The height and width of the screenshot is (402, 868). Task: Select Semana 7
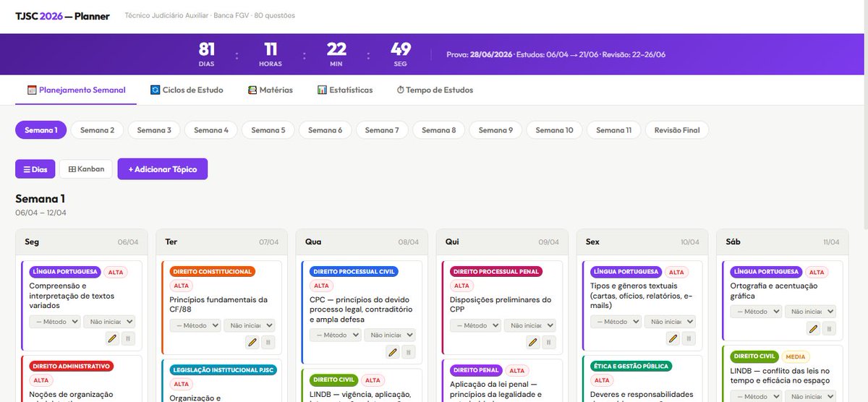pyautogui.click(x=382, y=130)
